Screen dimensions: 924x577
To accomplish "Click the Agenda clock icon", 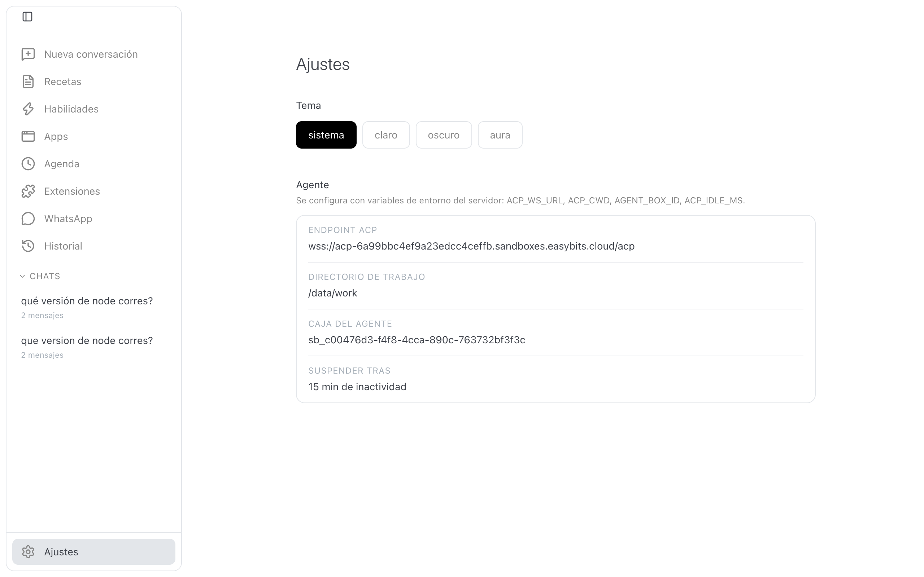I will tap(28, 164).
